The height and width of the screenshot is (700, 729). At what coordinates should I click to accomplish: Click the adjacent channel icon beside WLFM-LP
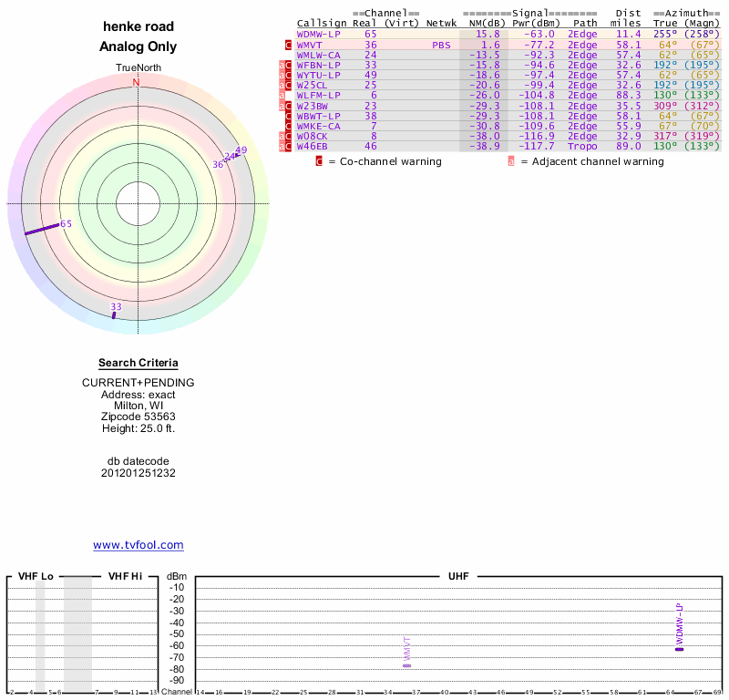point(282,96)
